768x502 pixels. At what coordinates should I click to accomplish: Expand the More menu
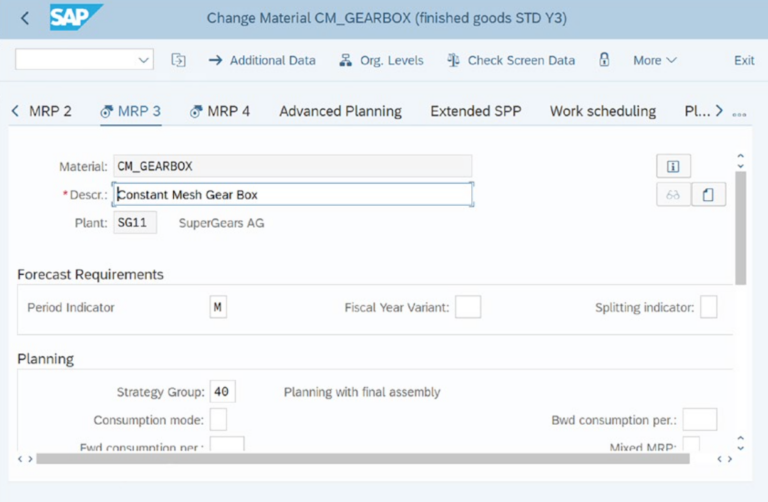654,60
